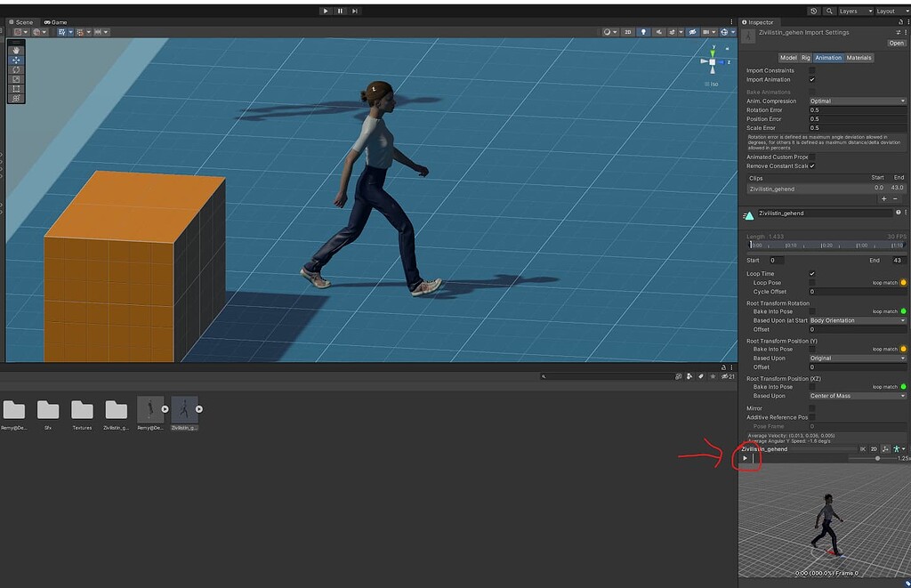Select the Rotate tool

(x=16, y=68)
